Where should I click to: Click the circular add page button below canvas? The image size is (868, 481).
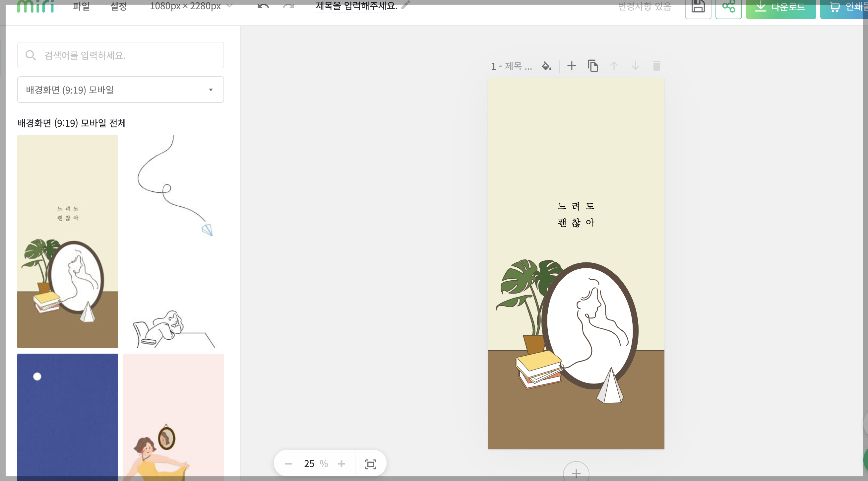pyautogui.click(x=576, y=473)
